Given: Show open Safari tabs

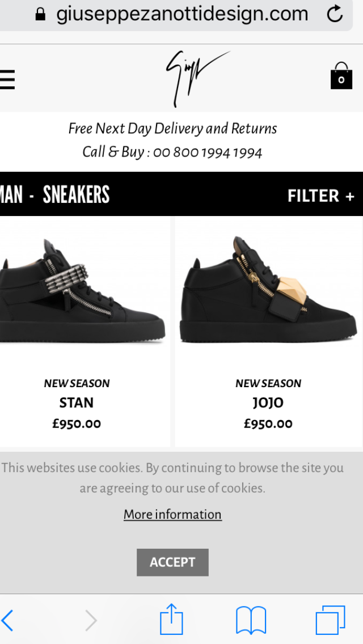Looking at the screenshot, I should click(330, 620).
